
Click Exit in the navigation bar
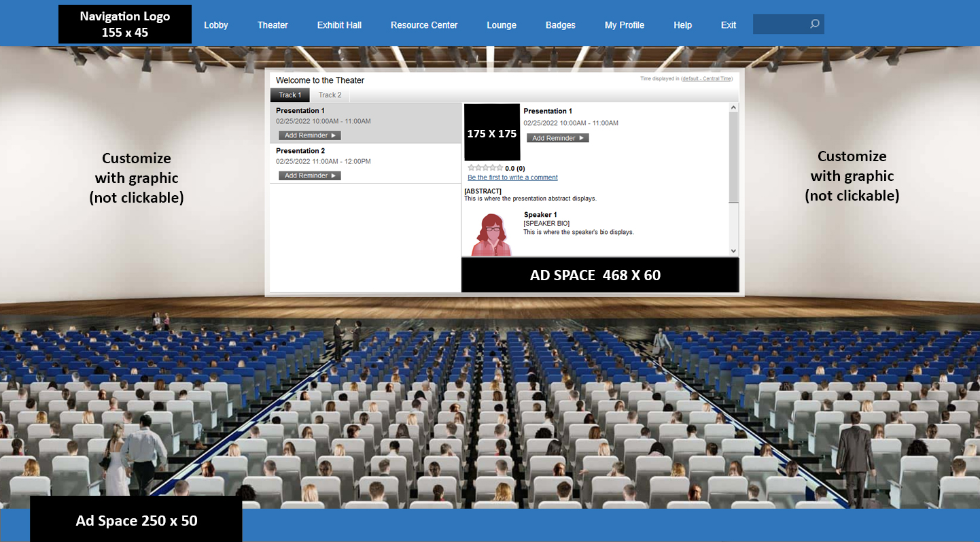[729, 25]
